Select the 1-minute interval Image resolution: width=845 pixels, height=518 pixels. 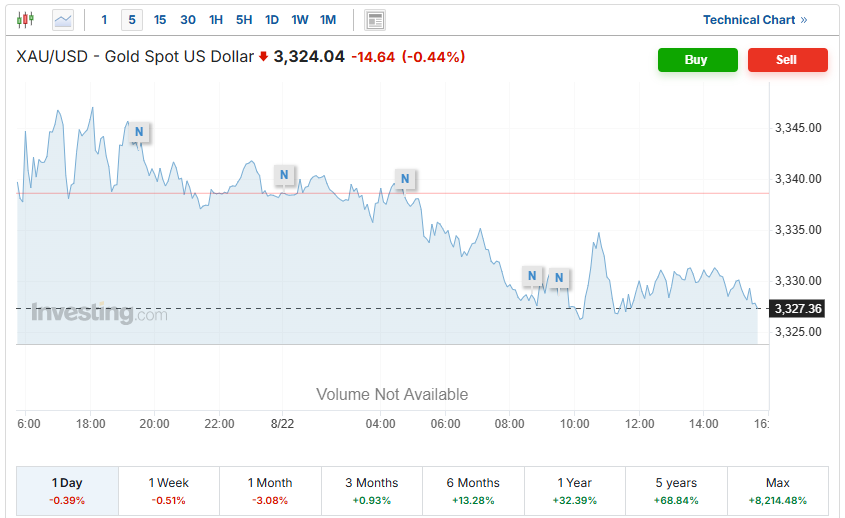pos(104,20)
